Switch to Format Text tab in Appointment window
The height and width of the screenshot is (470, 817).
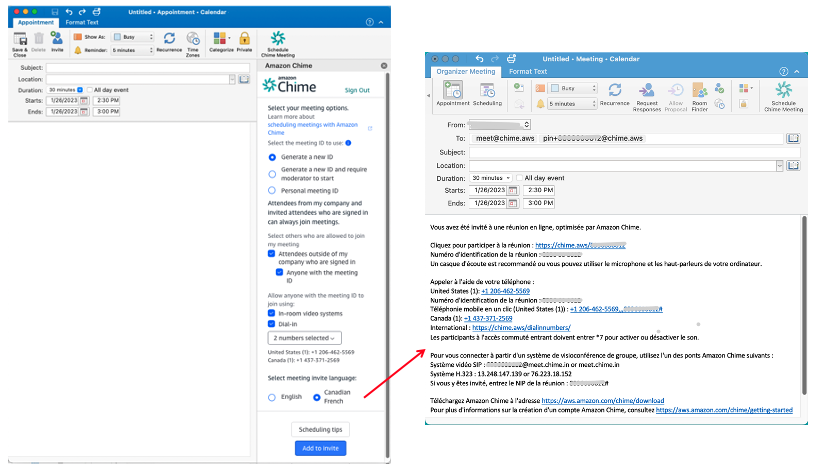coord(82,22)
